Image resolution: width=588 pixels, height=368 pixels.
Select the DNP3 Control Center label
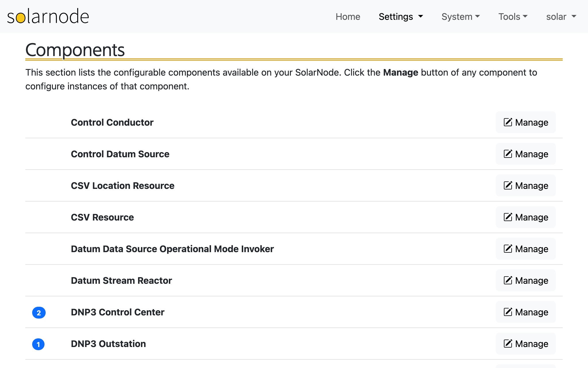pyautogui.click(x=117, y=312)
